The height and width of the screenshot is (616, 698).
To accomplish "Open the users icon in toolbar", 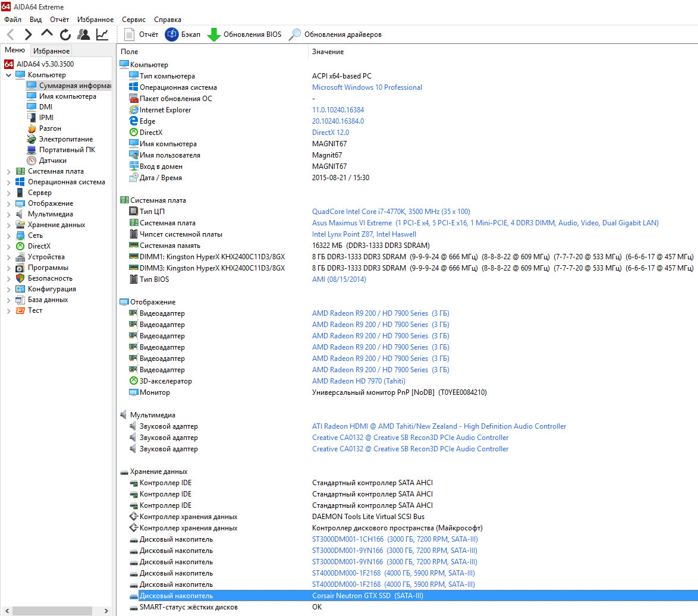I will [84, 34].
